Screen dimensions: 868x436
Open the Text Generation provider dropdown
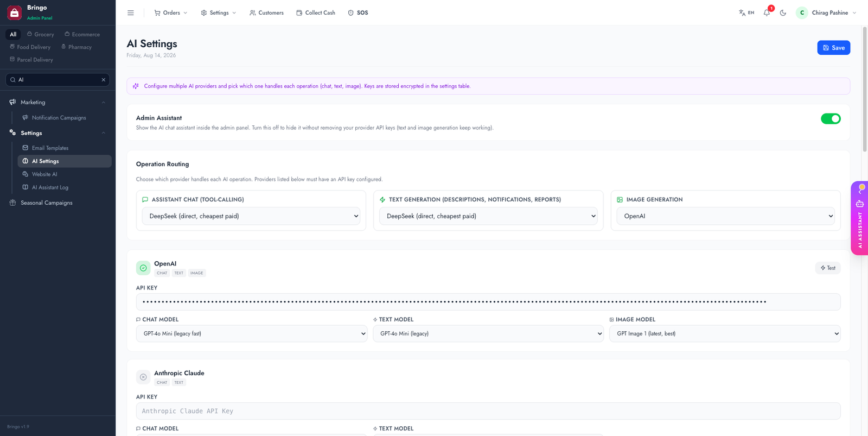(x=488, y=216)
